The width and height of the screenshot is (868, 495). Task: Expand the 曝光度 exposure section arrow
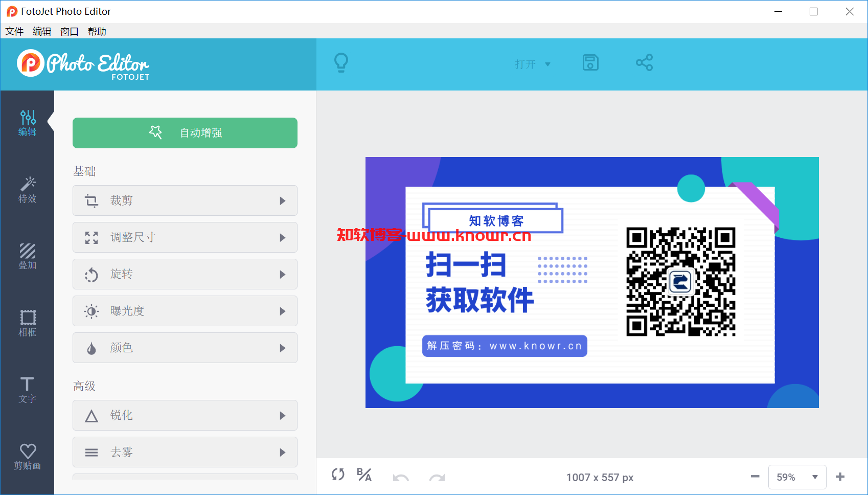283,311
